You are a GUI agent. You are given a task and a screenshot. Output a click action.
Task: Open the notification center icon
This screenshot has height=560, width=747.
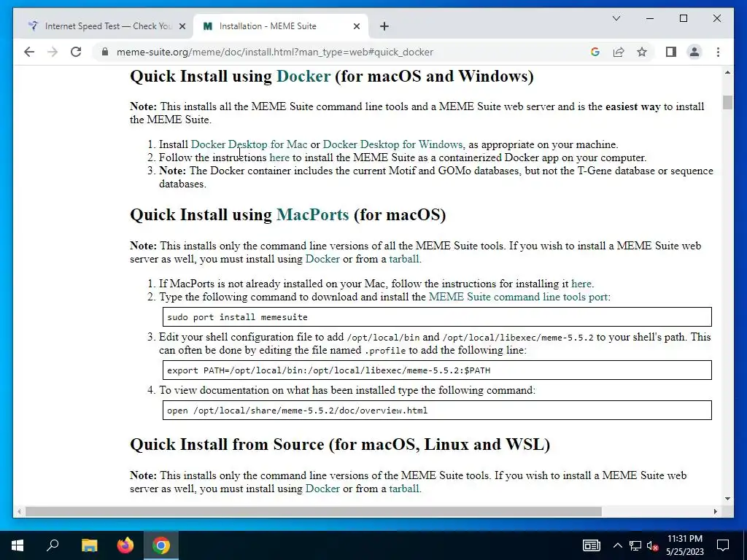(x=723, y=545)
